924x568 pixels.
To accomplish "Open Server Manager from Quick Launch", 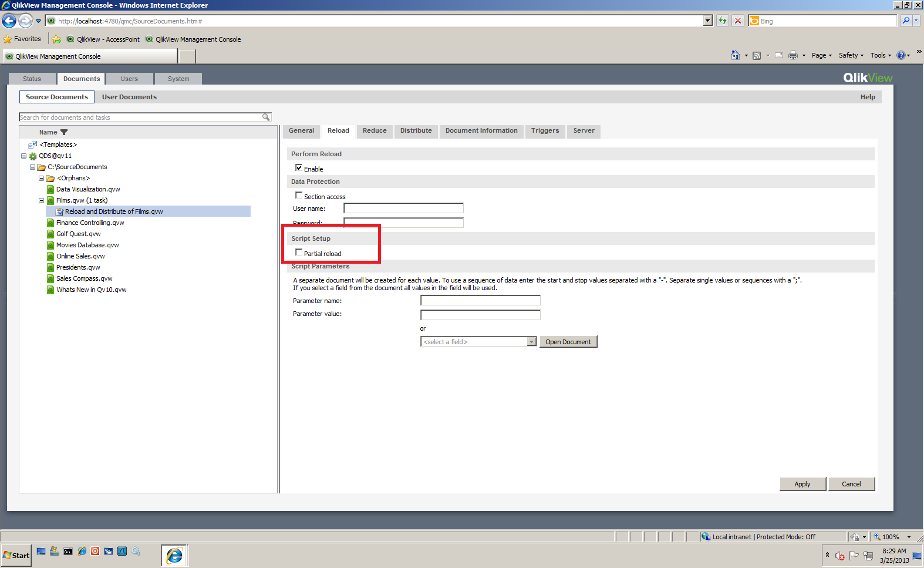I will pyautogui.click(x=55, y=551).
